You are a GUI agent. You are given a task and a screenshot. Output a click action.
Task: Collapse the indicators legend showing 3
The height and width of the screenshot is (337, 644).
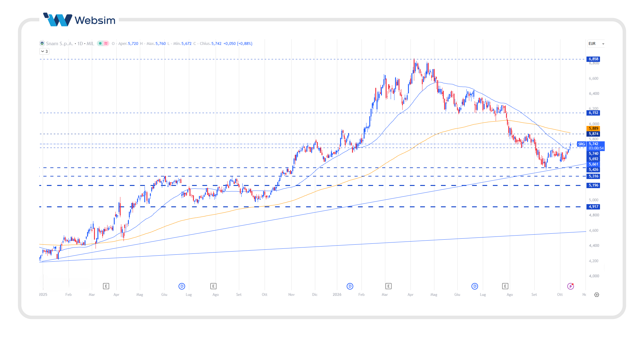tap(44, 52)
